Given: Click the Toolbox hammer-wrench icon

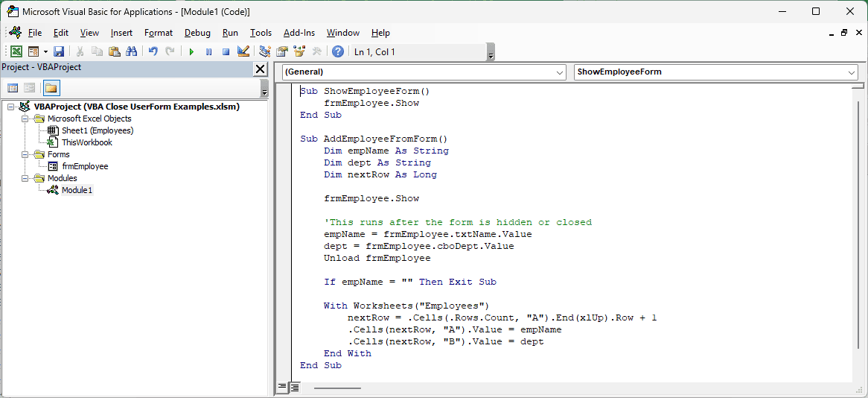Looking at the screenshot, I should (316, 51).
